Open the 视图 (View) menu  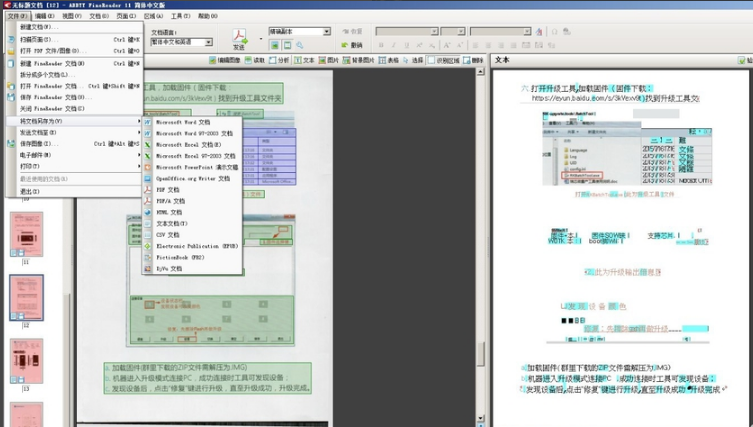tap(72, 16)
